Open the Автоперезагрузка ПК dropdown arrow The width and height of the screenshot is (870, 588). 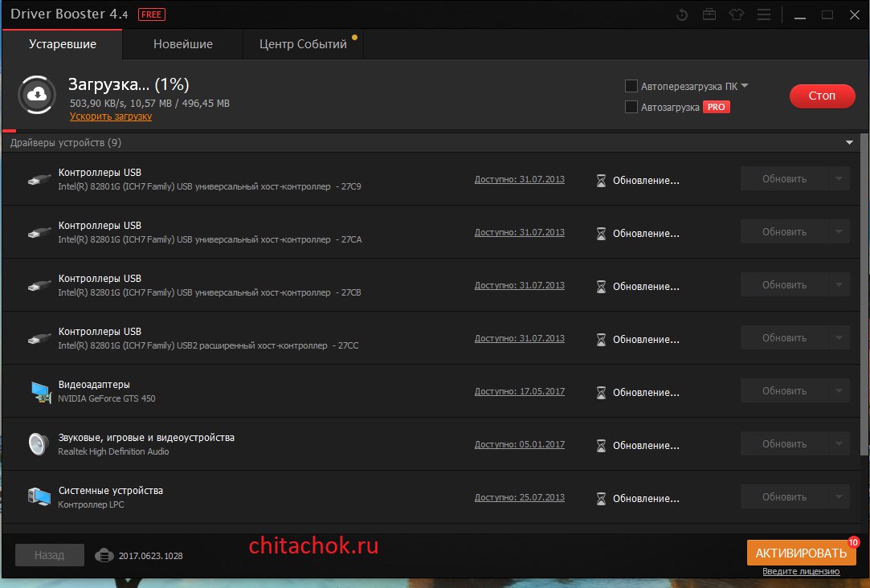(x=745, y=86)
